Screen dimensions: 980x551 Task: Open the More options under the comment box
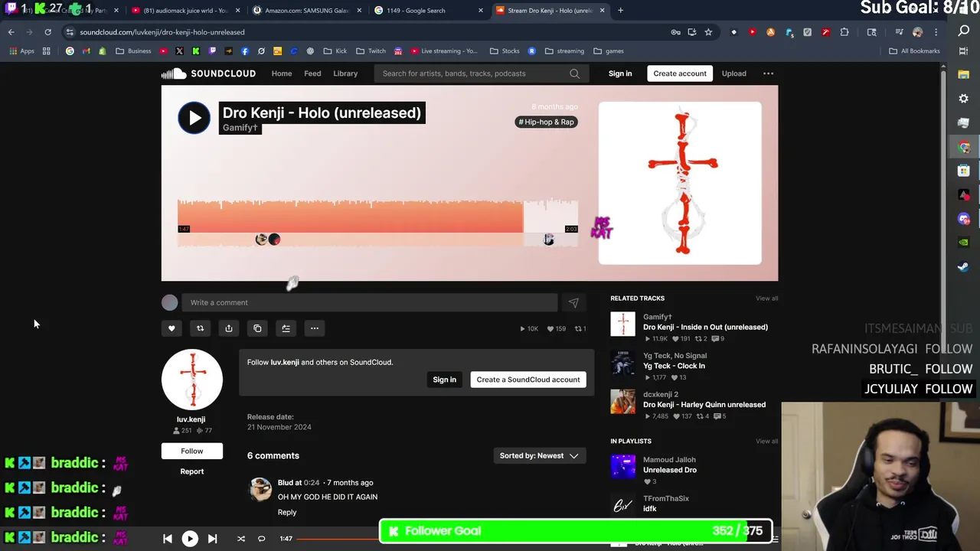[x=314, y=328]
